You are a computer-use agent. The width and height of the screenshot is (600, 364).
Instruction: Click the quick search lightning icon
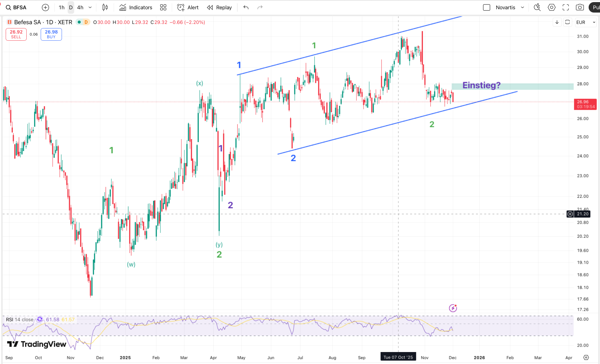point(537,7)
